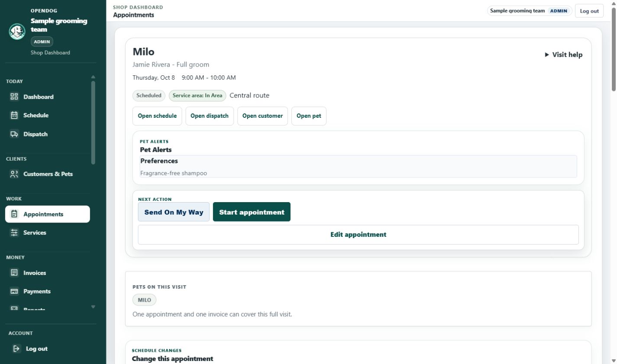
Task: Expand the Visit help disclosure triangle
Action: pos(547,55)
